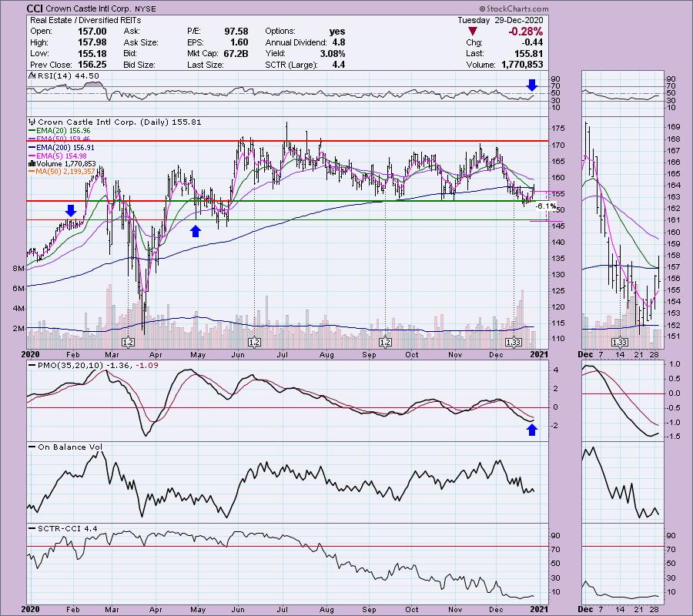Click the On Balance Vol panel label
The height and width of the screenshot is (616, 693).
[70, 447]
